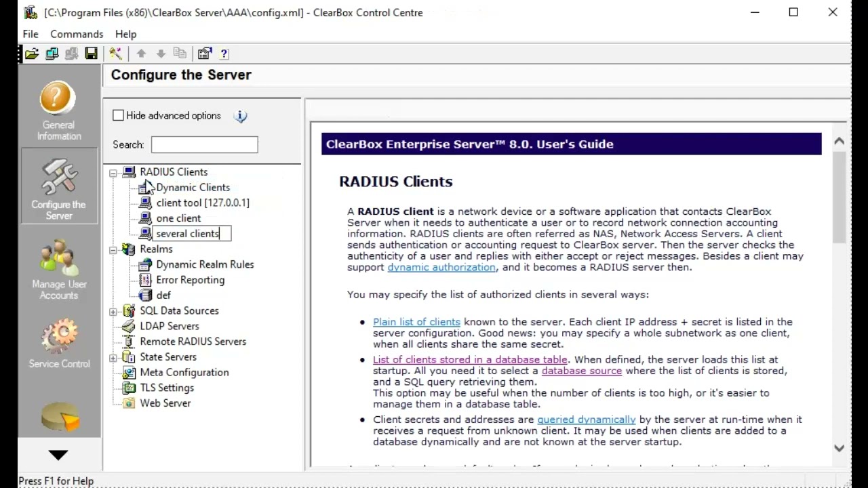Toggle the Hide advanced options checkbox
Screen dimensions: 868x488
(x=119, y=115)
